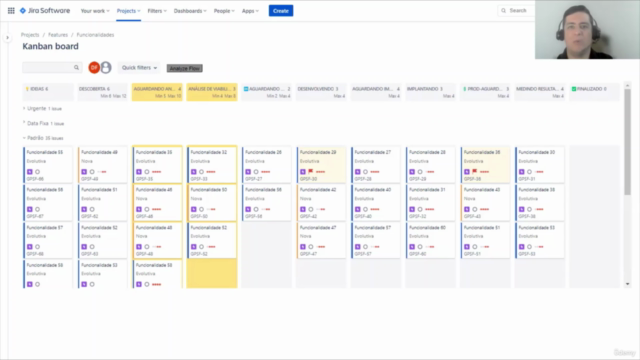The image size is (640, 360).
Task: Focus the board search input field
Action: tap(52, 67)
